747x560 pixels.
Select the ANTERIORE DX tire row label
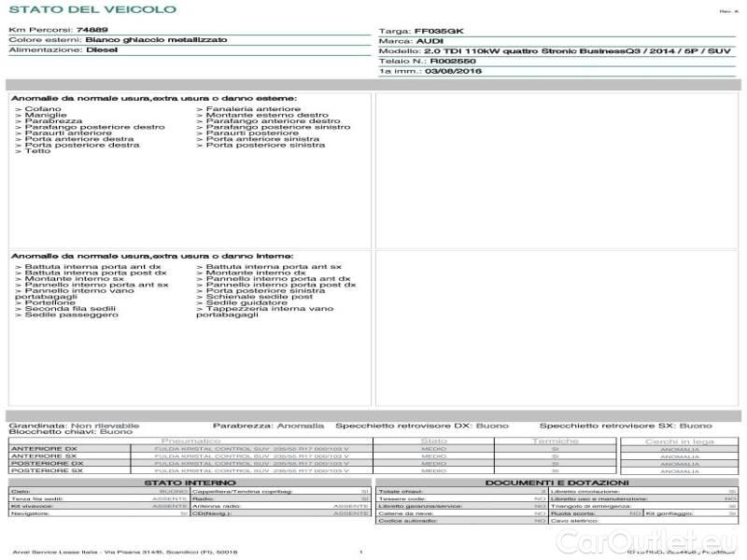pos(44,449)
